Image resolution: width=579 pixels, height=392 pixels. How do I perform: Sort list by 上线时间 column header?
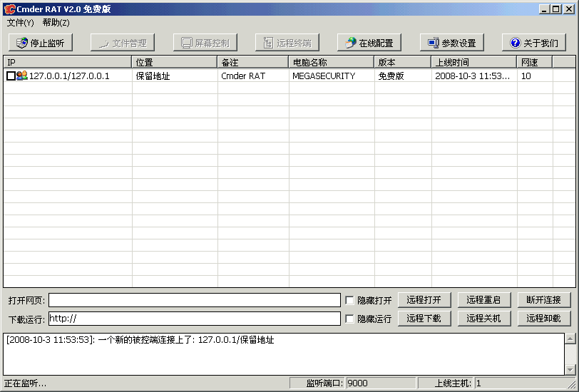click(x=473, y=63)
